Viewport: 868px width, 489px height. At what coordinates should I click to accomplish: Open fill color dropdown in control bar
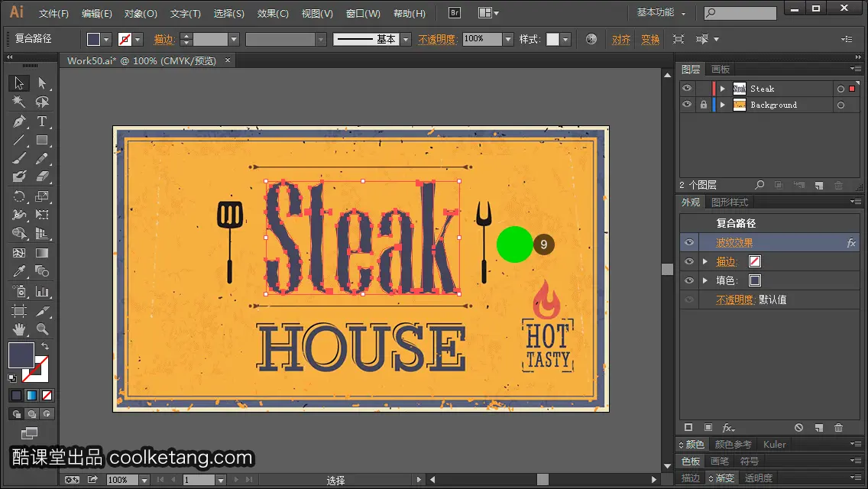pos(106,39)
